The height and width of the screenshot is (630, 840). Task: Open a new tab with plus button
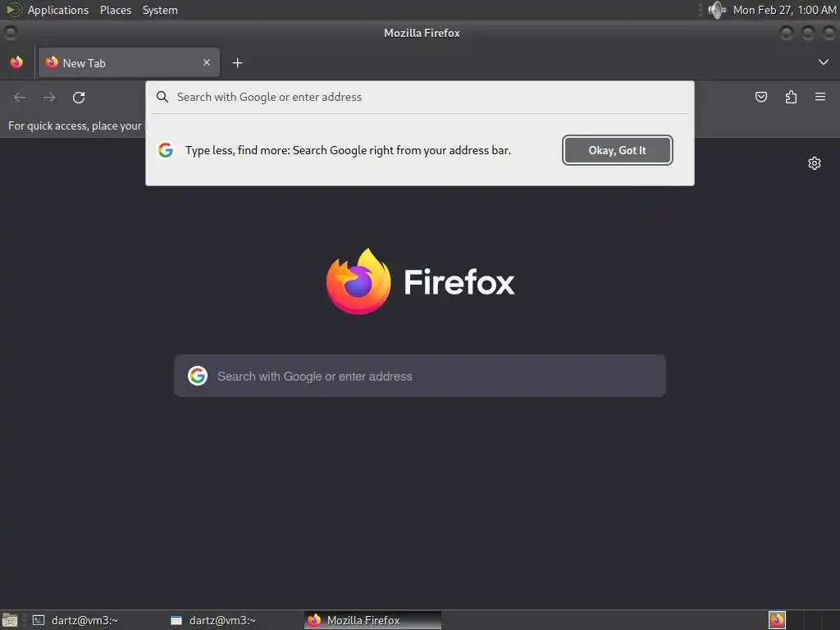237,63
